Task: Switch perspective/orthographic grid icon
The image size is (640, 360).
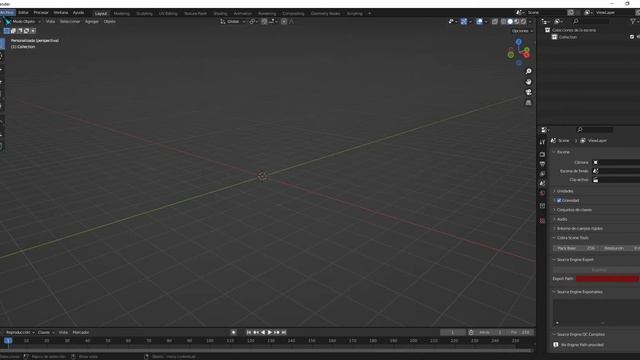Action: [528, 103]
